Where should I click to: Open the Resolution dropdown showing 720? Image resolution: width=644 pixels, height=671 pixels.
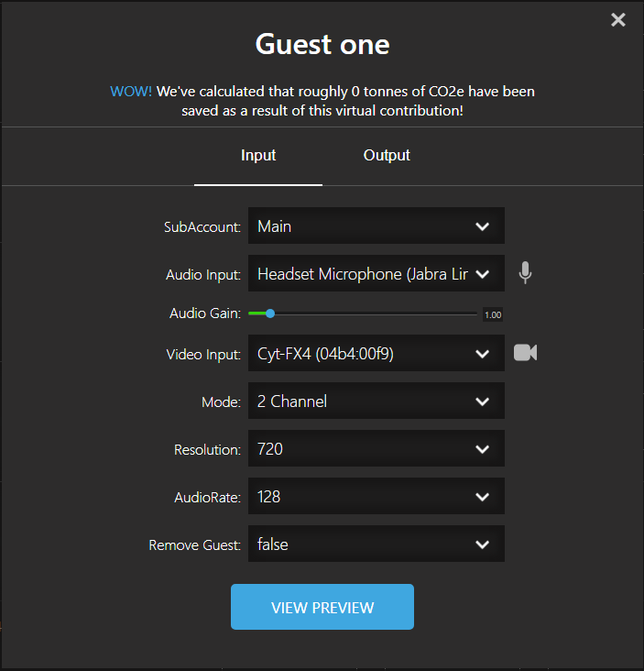coord(377,448)
